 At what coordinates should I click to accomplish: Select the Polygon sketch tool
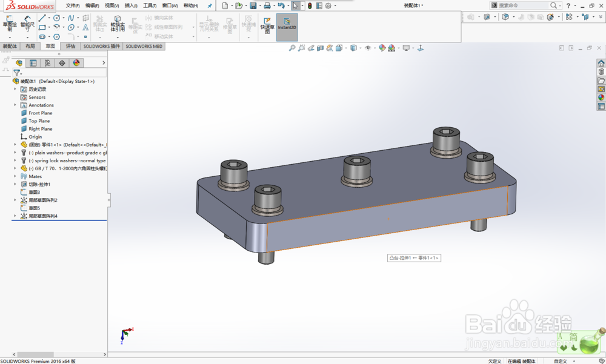pos(57,37)
